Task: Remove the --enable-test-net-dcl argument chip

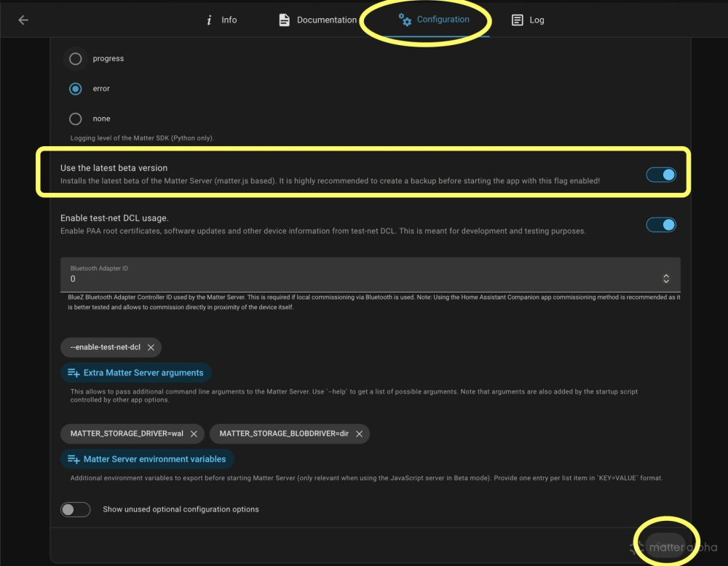Action: click(x=152, y=347)
